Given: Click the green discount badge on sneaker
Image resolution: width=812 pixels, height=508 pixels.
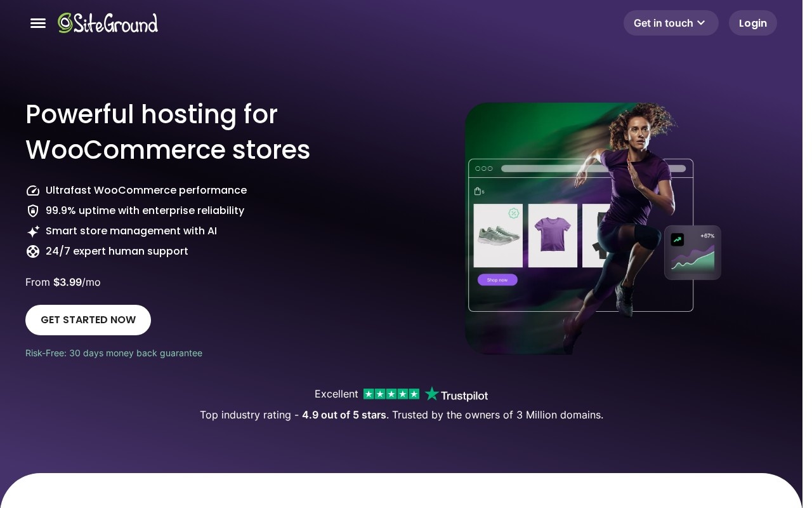Looking at the screenshot, I should [x=514, y=213].
